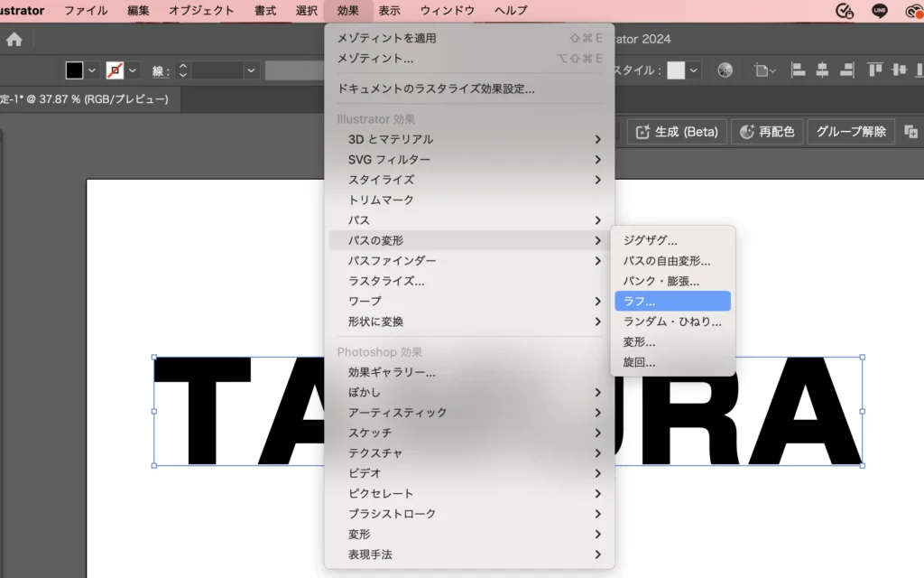Click the horizontal align left icon
This screenshot has height=578, width=924.
point(798,70)
